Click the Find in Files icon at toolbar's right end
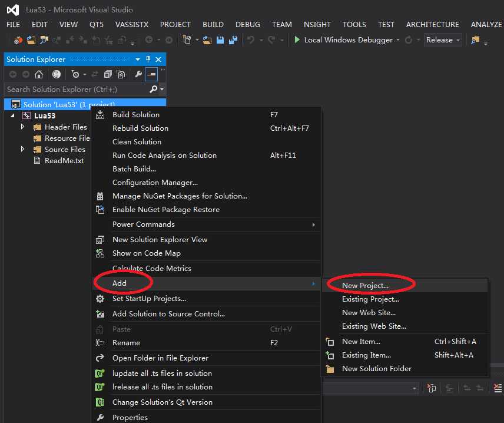 coord(475,40)
